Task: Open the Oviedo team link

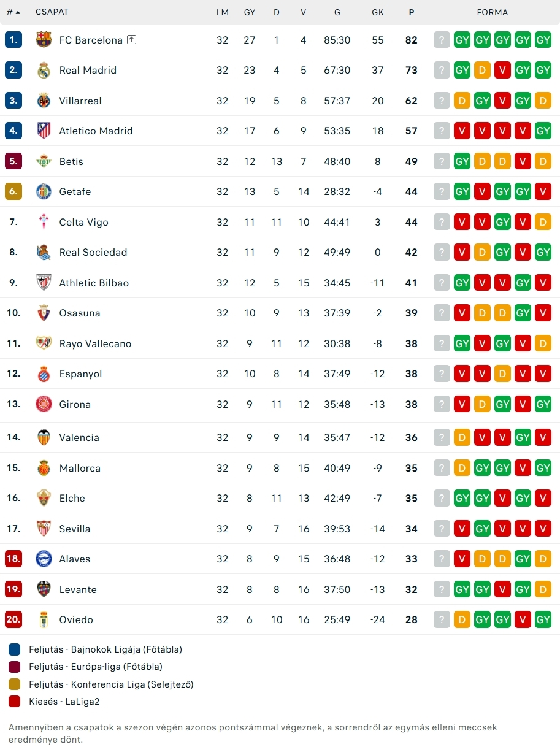Action: 76,619
